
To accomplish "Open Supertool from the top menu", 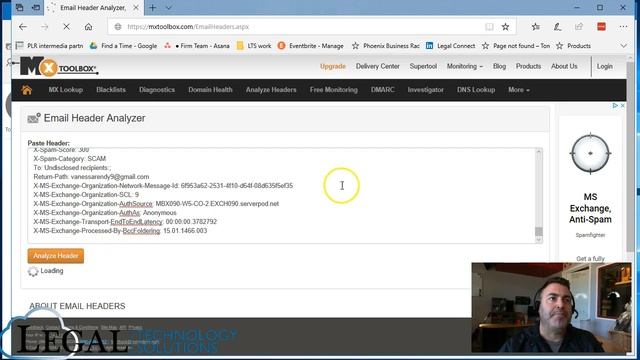I will [423, 66].
